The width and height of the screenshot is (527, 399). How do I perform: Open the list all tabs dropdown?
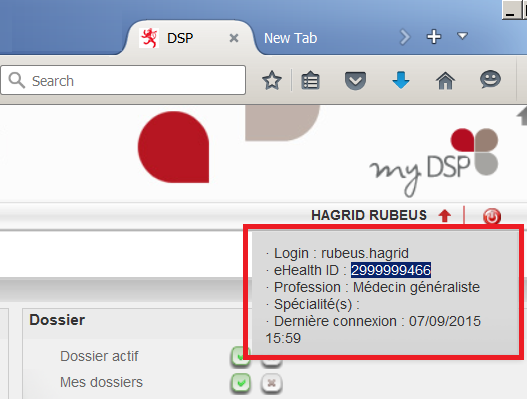pos(462,36)
